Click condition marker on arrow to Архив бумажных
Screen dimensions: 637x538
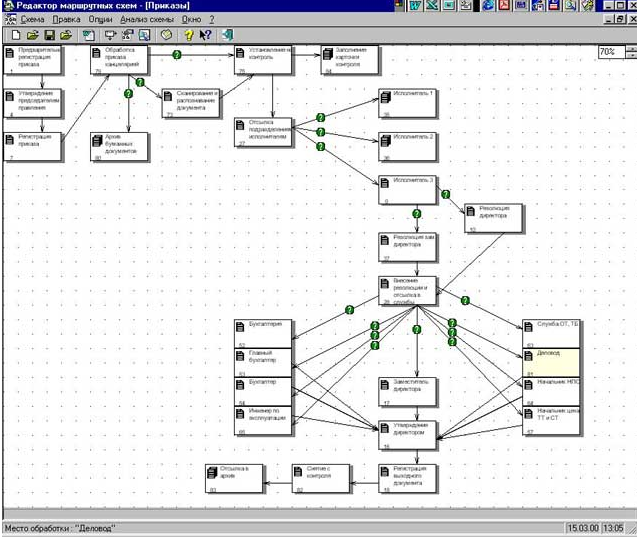(128, 94)
